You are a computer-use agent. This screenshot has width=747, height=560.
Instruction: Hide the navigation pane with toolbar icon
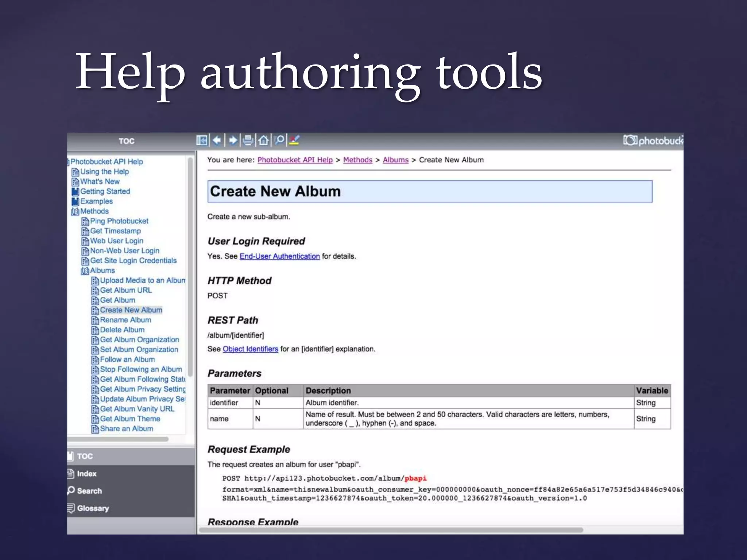pyautogui.click(x=202, y=140)
